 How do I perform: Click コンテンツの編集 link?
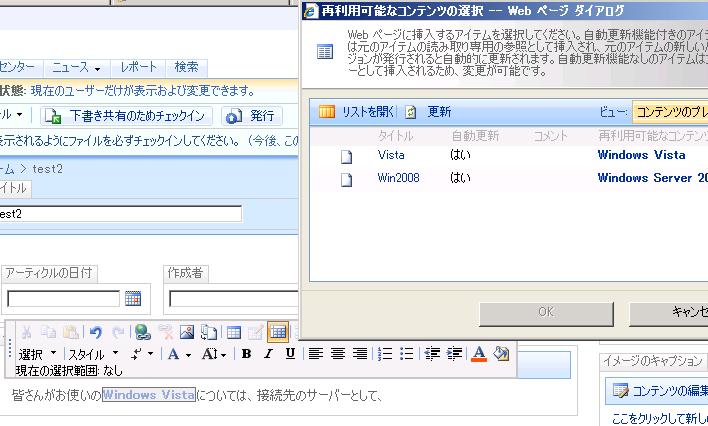[669, 390]
